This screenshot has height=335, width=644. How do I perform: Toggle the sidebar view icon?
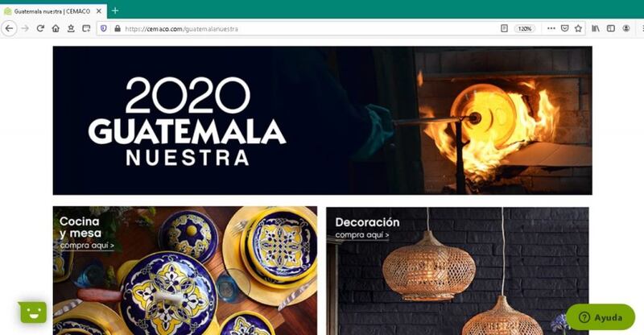(x=611, y=28)
